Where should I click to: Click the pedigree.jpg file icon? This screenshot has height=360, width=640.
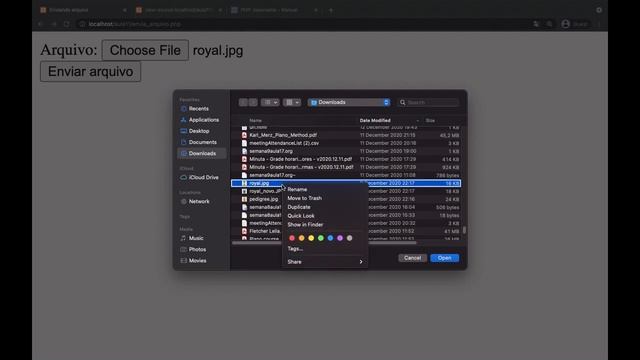pos(244,199)
